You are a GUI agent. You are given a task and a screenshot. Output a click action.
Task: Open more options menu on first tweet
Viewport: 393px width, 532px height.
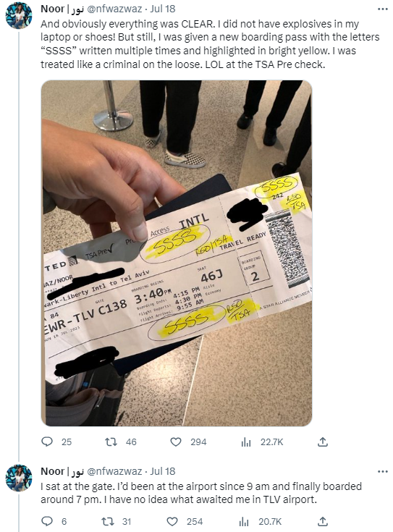pyautogui.click(x=382, y=9)
